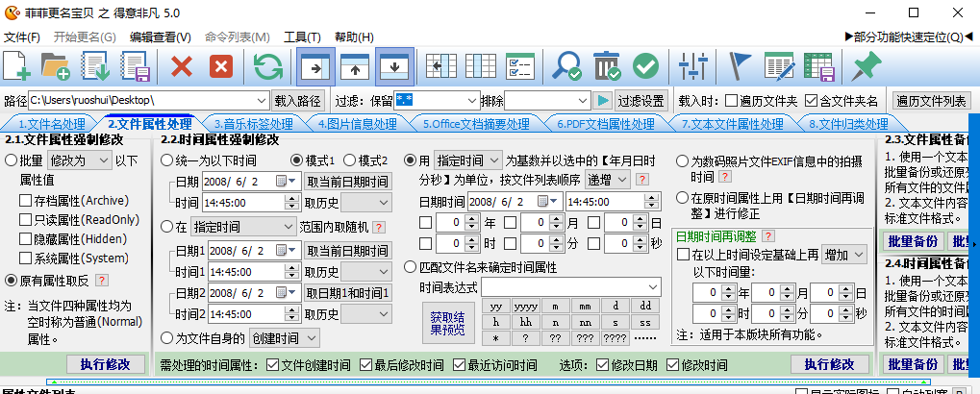Click help icon next to 日期时间再调整

tap(768, 236)
